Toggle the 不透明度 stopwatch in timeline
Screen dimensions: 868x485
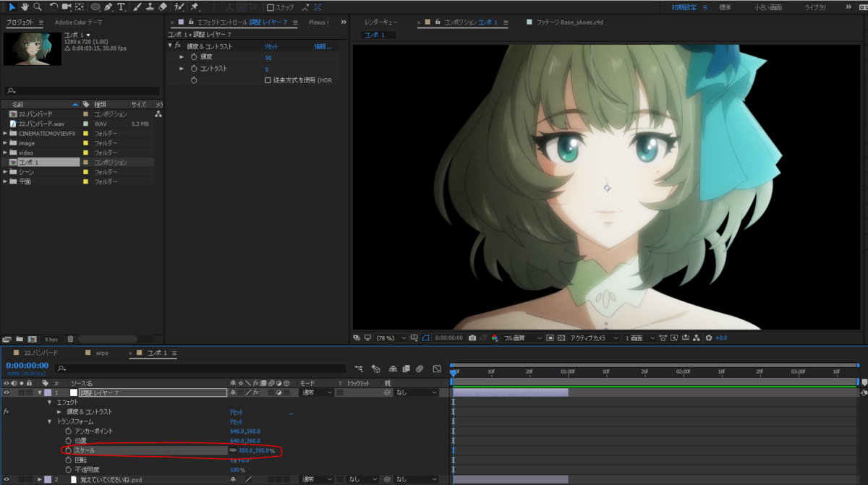click(x=69, y=470)
